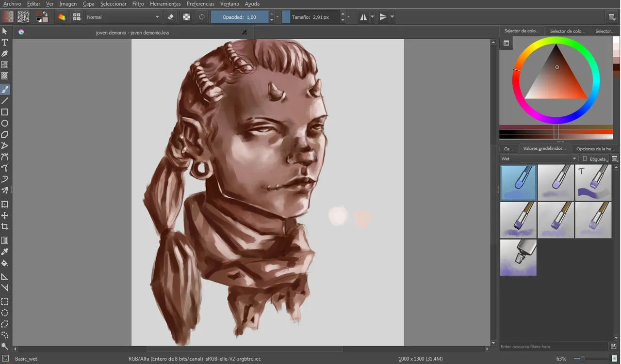Open horizontal mirror options dropdown
621x364 pixels.
pos(373,17)
